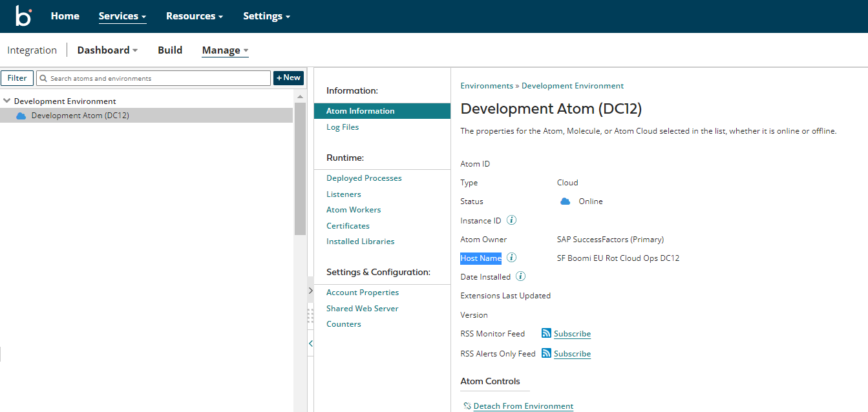Open Listeners under Runtime
Image resolution: width=868 pixels, height=412 pixels.
tap(344, 194)
